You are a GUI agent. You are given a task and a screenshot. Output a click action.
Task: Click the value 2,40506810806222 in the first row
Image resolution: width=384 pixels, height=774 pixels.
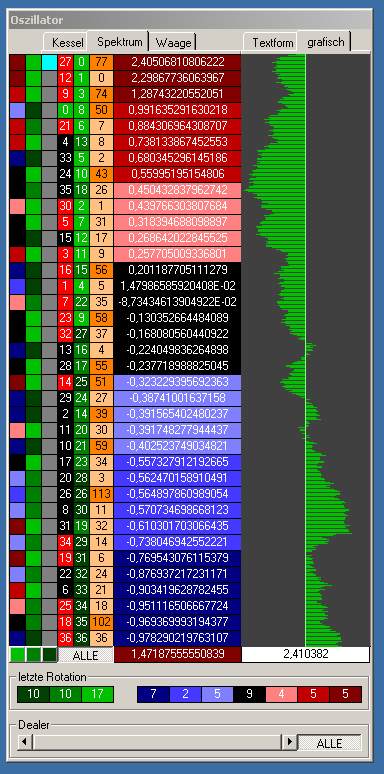177,62
